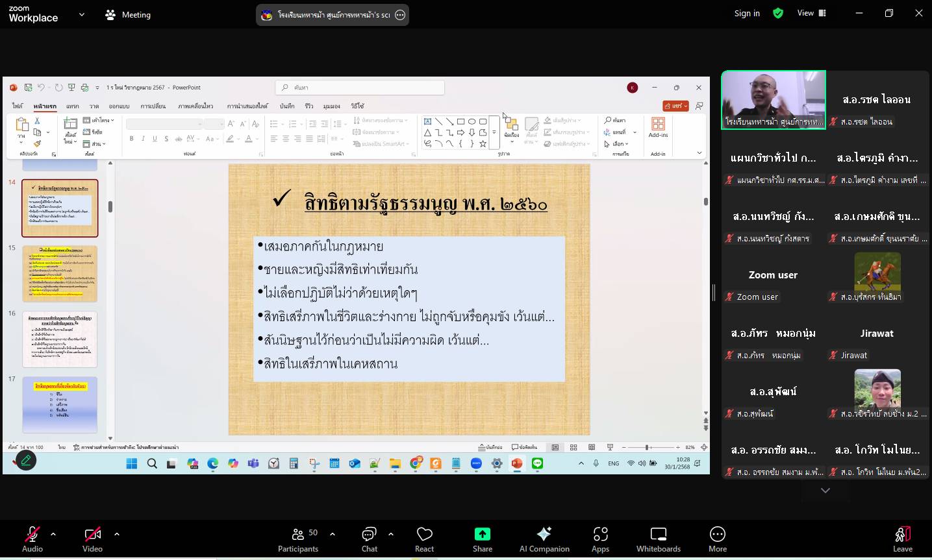
Task: Toggle Underline formatting in PowerPoint ribbon
Action: tap(155, 139)
